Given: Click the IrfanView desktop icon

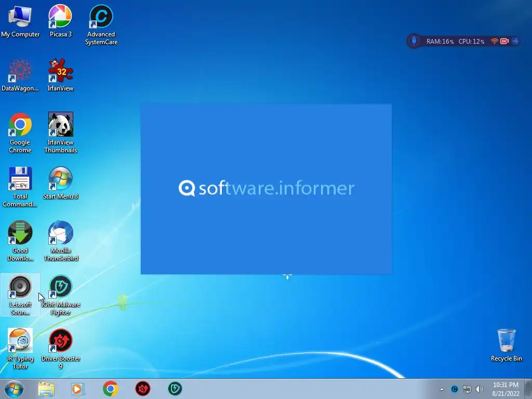Looking at the screenshot, I should (60, 75).
